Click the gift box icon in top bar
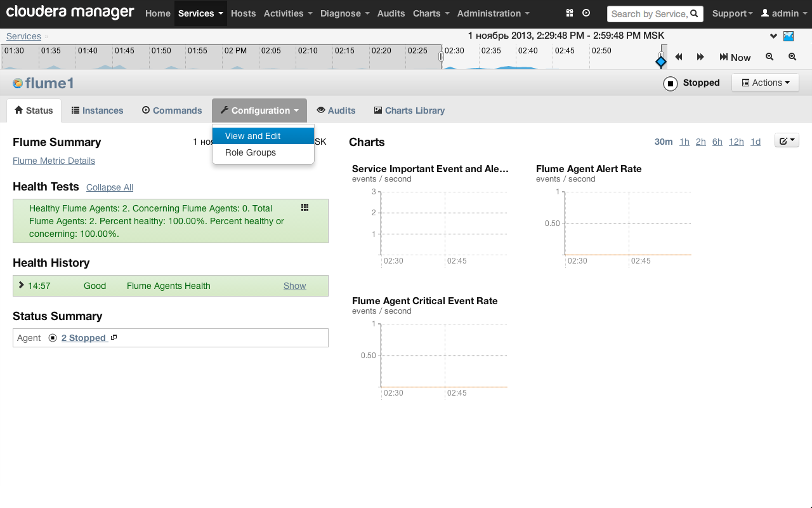The image size is (812, 508). click(x=570, y=13)
